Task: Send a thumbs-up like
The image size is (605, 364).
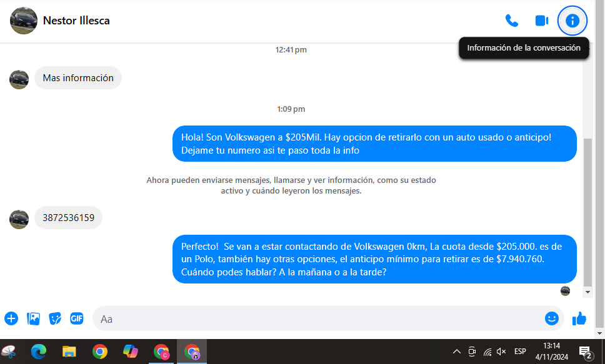Action: [x=579, y=318]
